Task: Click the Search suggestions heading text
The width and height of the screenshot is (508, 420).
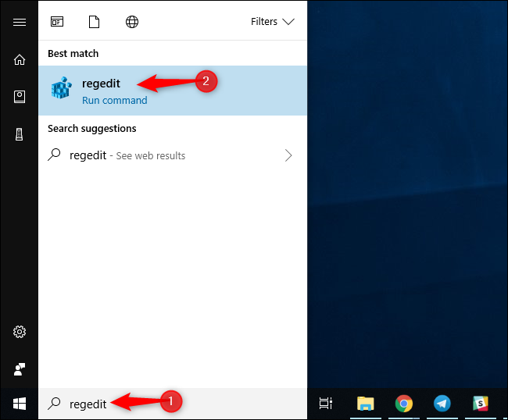Action: [x=92, y=129]
